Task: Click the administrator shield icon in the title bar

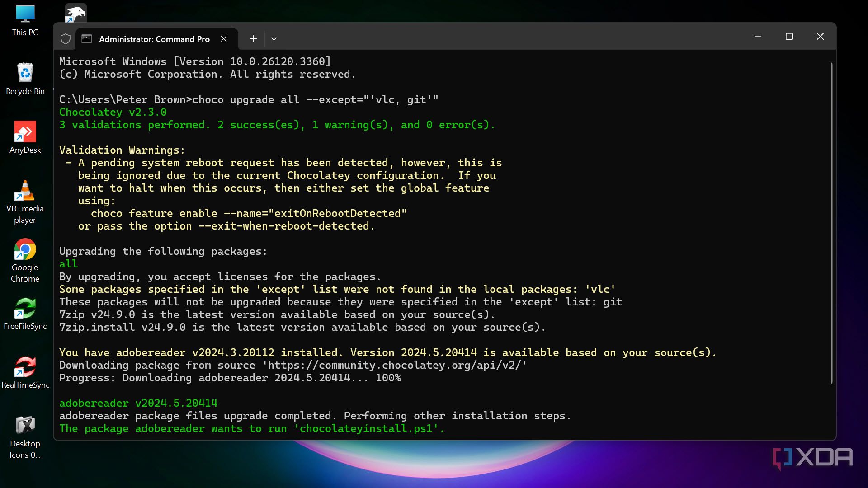Action: 66,39
